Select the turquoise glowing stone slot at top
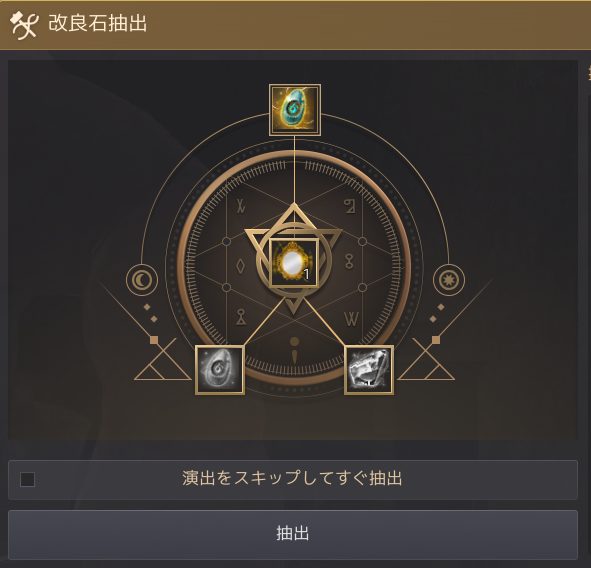This screenshot has width=591, height=568. (295, 110)
